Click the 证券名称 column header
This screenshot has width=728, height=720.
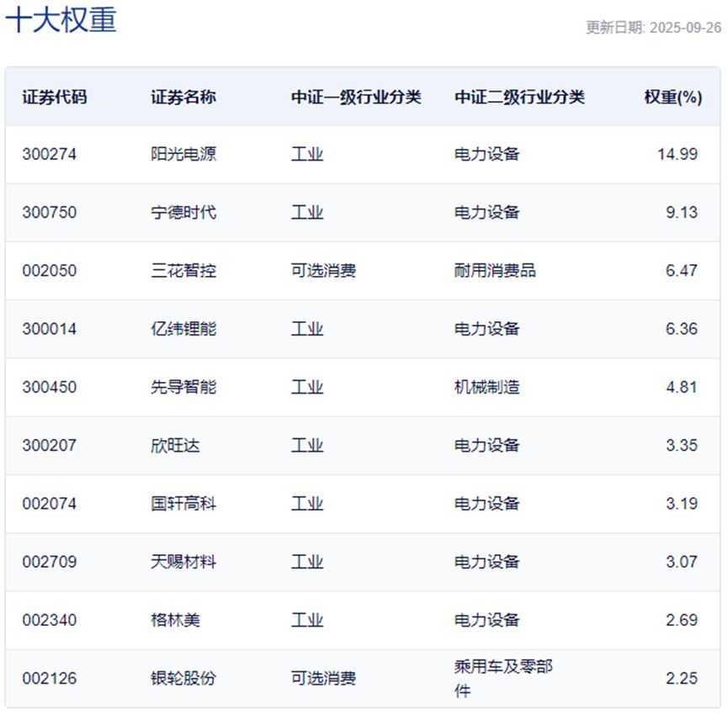point(183,98)
